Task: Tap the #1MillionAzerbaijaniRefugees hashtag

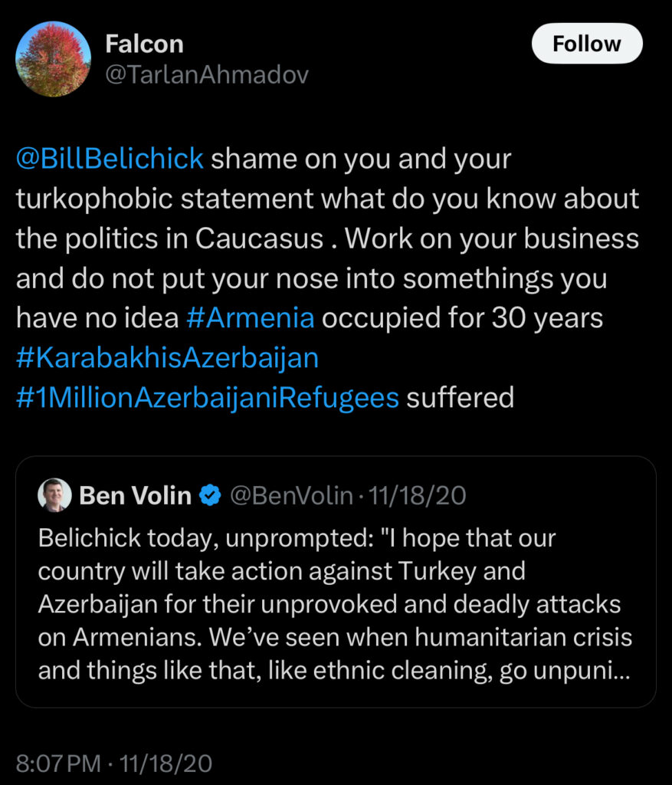Action: 208,398
